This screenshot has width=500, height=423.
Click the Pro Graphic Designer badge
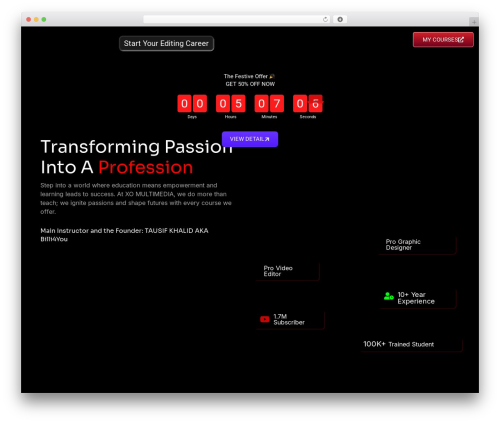(x=417, y=245)
